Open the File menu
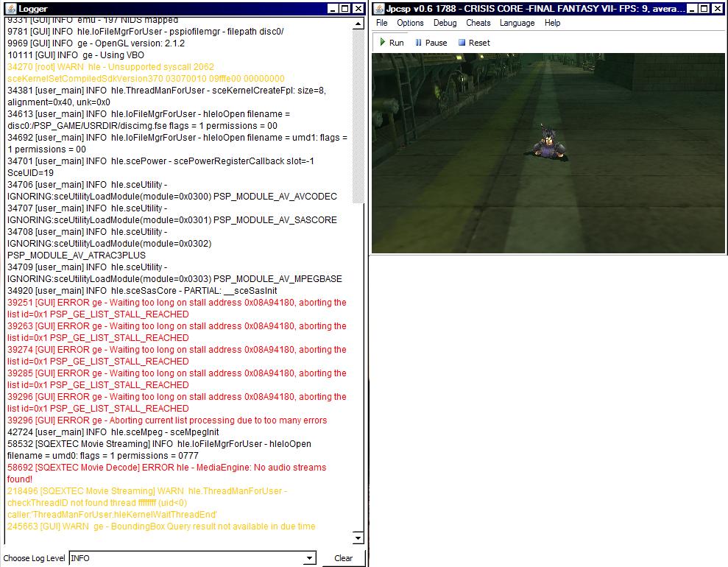The height and width of the screenshot is (567, 728). click(x=381, y=23)
